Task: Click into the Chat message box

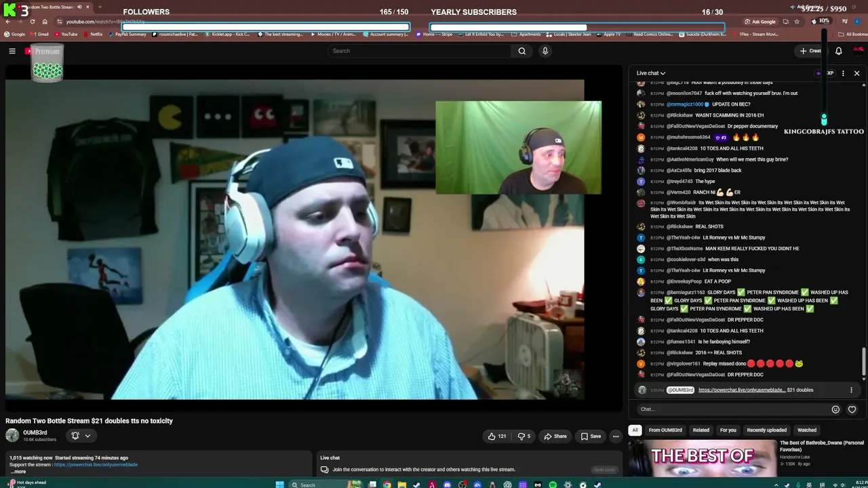Action: point(732,409)
